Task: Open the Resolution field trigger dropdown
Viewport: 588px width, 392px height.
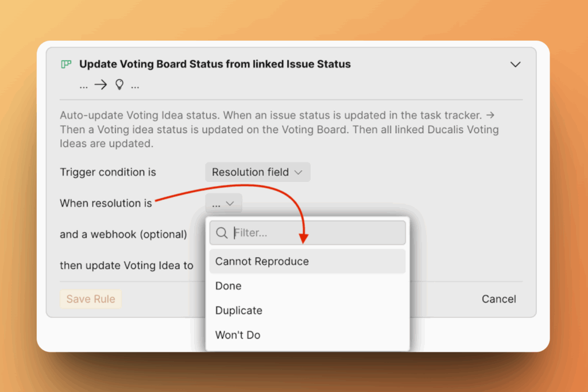Action: pos(257,172)
